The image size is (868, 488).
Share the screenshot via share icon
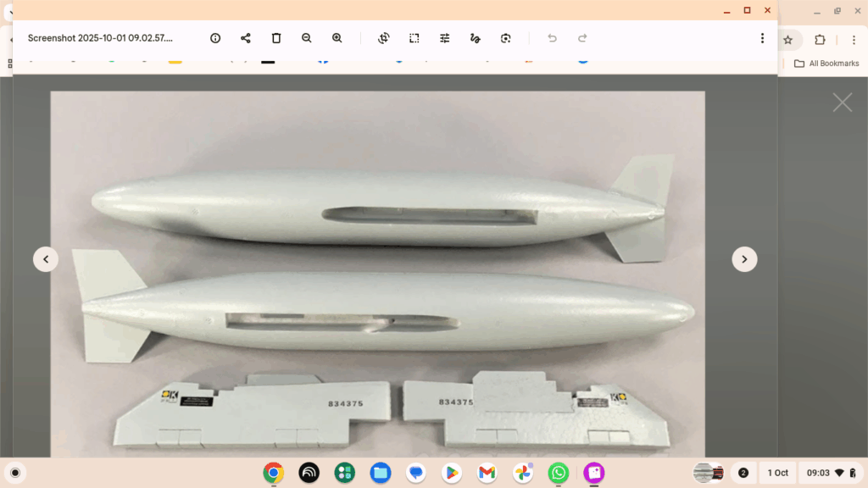point(246,38)
